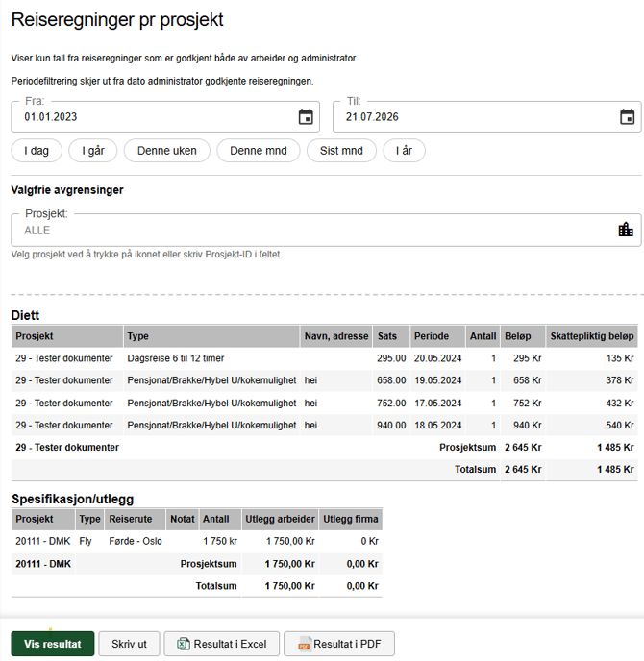Focus the Prosjekt field showing ALLE
Viewport: 644px width, 661px height.
pos(326,230)
